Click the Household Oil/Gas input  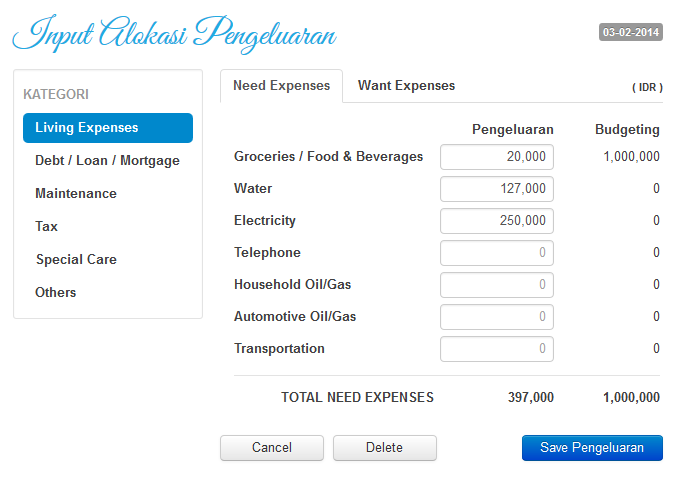click(496, 285)
